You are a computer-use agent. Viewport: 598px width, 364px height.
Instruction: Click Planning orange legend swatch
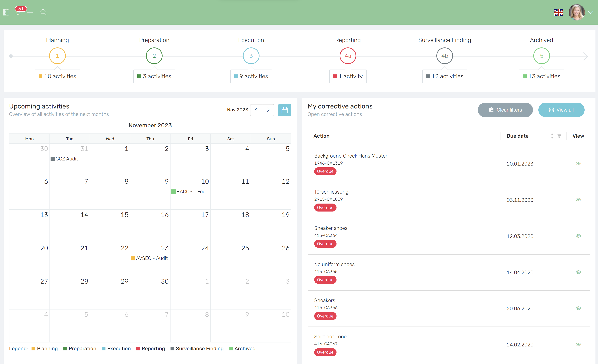pos(33,349)
